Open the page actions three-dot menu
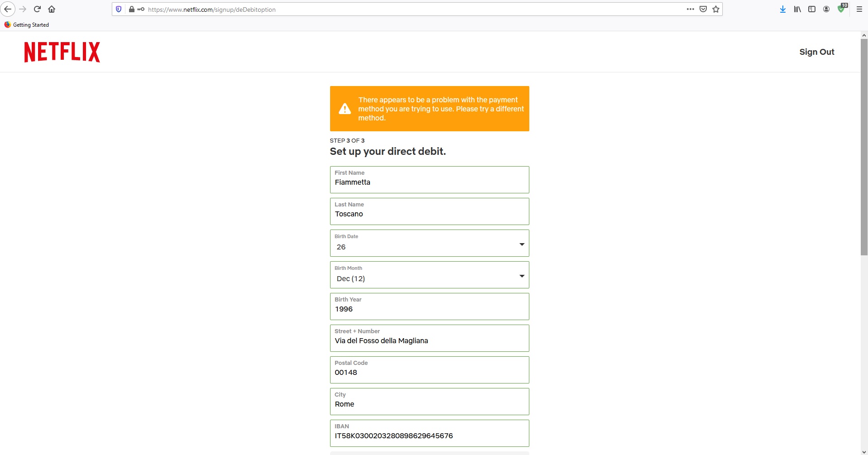868x455 pixels. 690,9
